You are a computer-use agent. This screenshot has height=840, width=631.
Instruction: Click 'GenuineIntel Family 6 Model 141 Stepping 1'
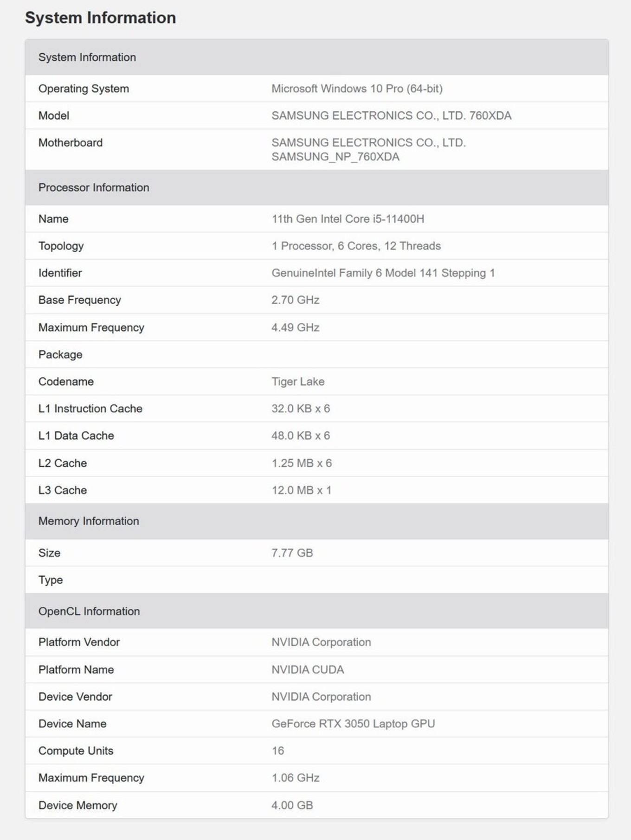tap(383, 273)
